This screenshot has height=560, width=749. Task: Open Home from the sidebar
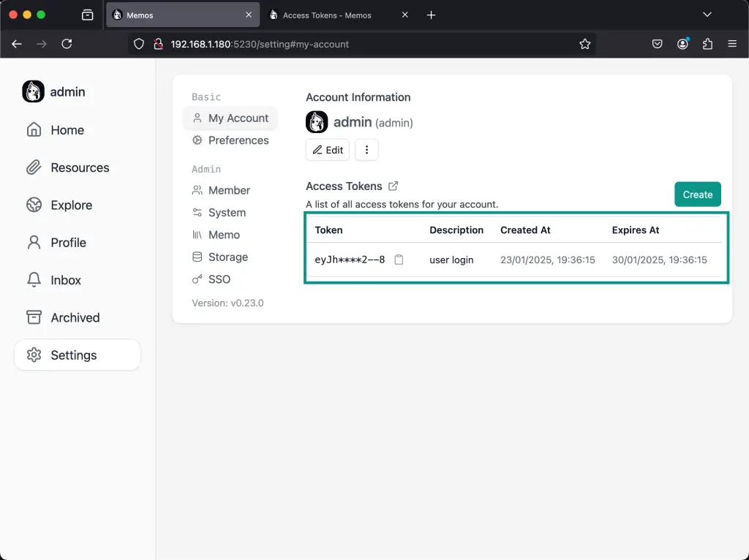point(67,130)
